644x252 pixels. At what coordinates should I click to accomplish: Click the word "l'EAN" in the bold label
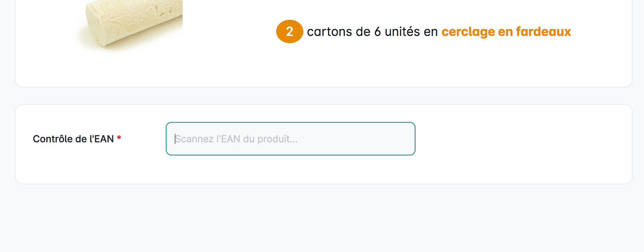point(101,139)
